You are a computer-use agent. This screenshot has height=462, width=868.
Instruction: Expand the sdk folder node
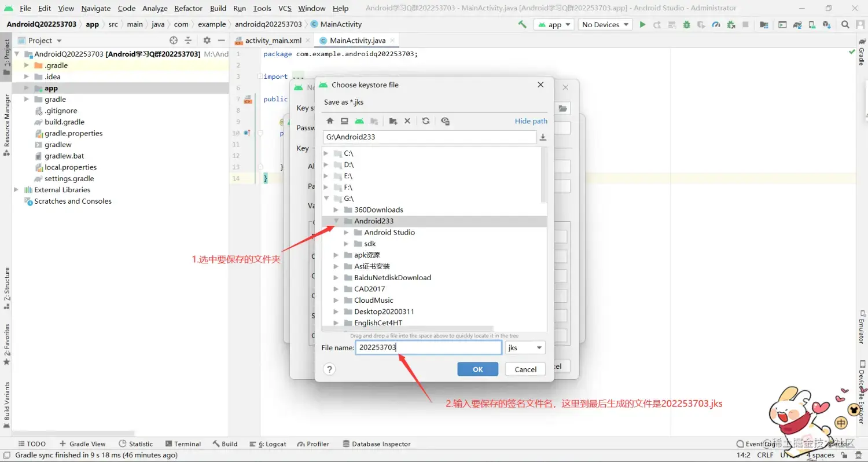coord(346,244)
